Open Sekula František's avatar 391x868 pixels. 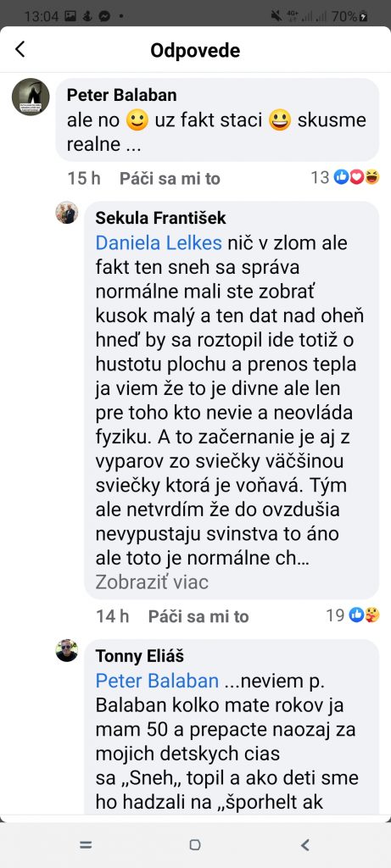67,213
